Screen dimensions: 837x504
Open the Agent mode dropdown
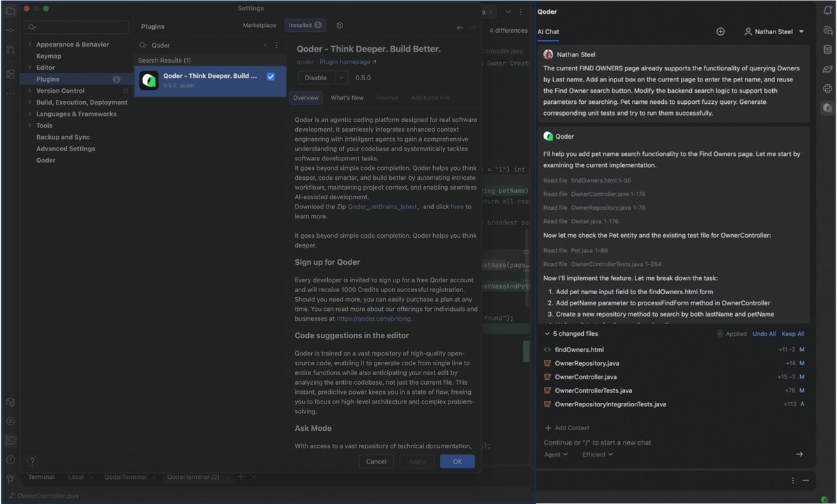click(x=556, y=455)
